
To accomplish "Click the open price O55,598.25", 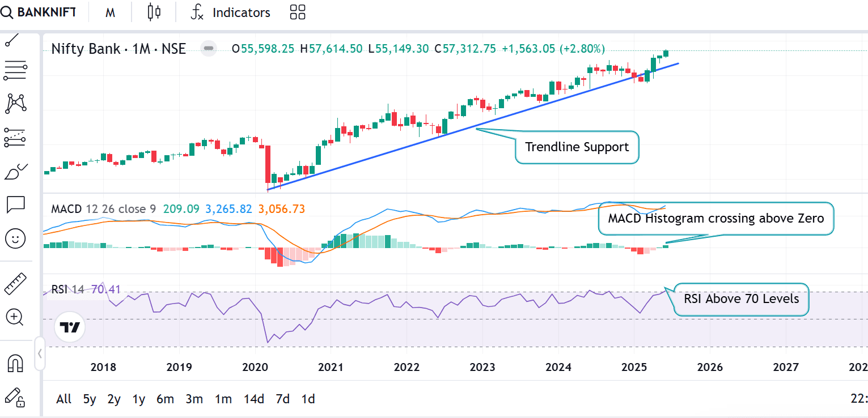I will 263,49.
